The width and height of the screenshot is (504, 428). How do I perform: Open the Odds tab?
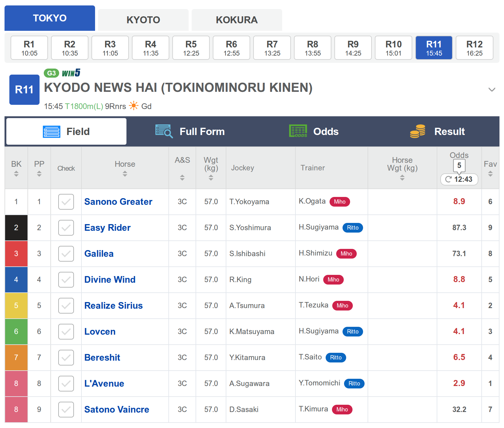314,131
